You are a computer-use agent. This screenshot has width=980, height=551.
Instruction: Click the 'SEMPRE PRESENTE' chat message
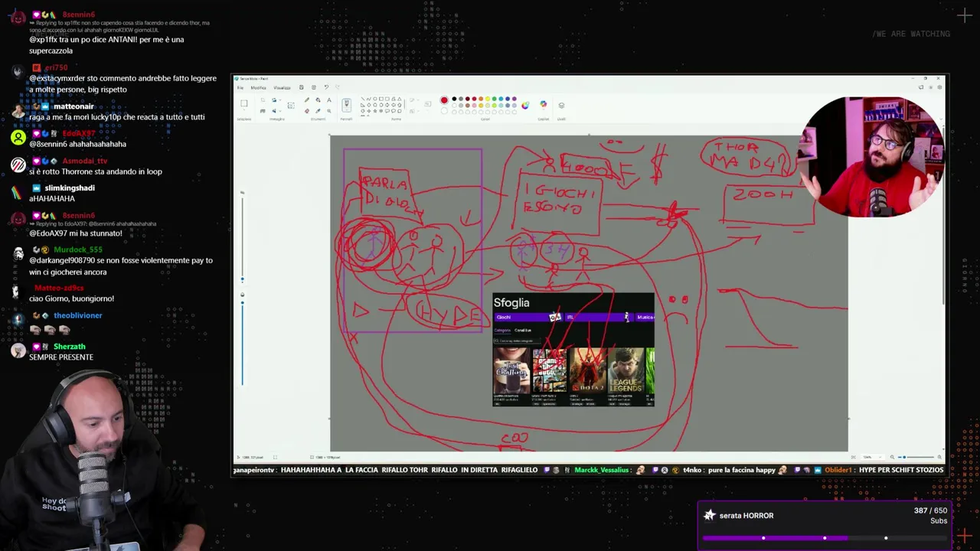[61, 357]
